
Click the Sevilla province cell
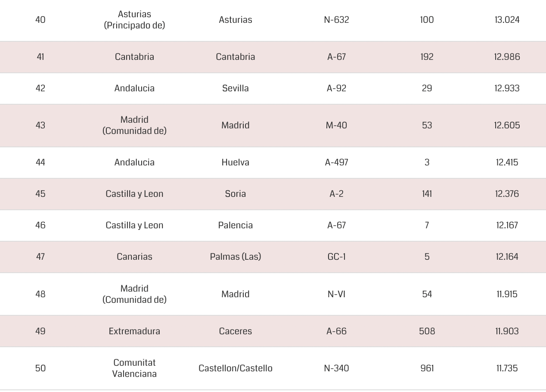click(235, 88)
